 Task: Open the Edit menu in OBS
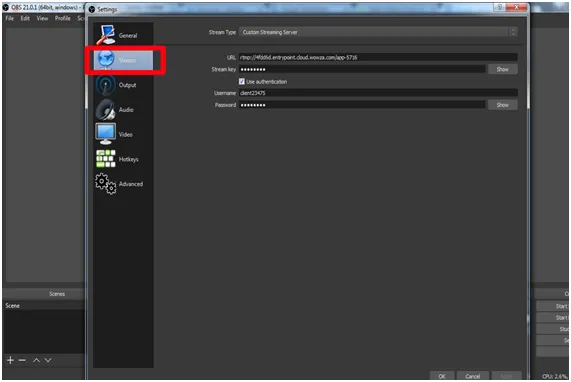[25, 18]
